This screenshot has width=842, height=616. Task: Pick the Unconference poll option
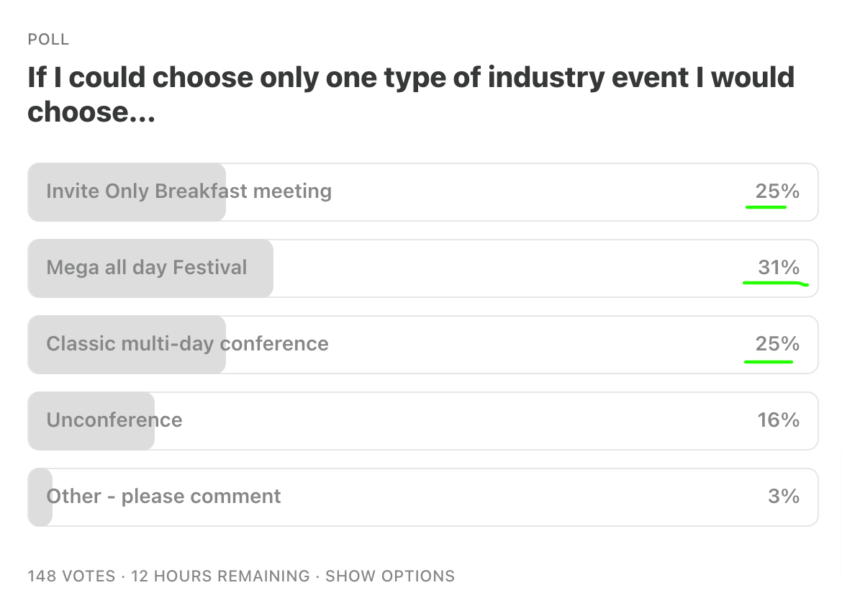(x=422, y=420)
